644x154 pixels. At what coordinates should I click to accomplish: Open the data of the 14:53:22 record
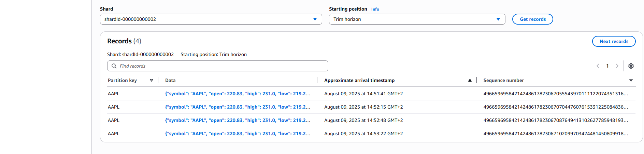(238, 134)
